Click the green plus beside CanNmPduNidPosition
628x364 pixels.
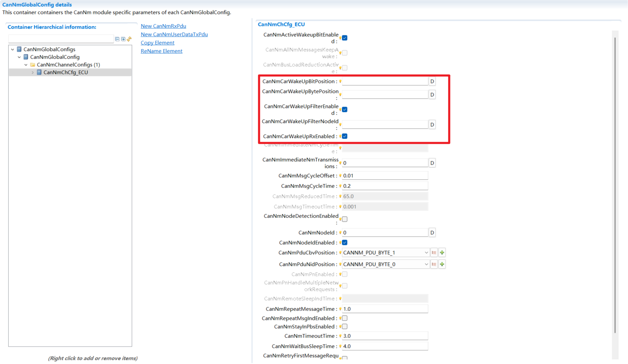[x=442, y=264]
